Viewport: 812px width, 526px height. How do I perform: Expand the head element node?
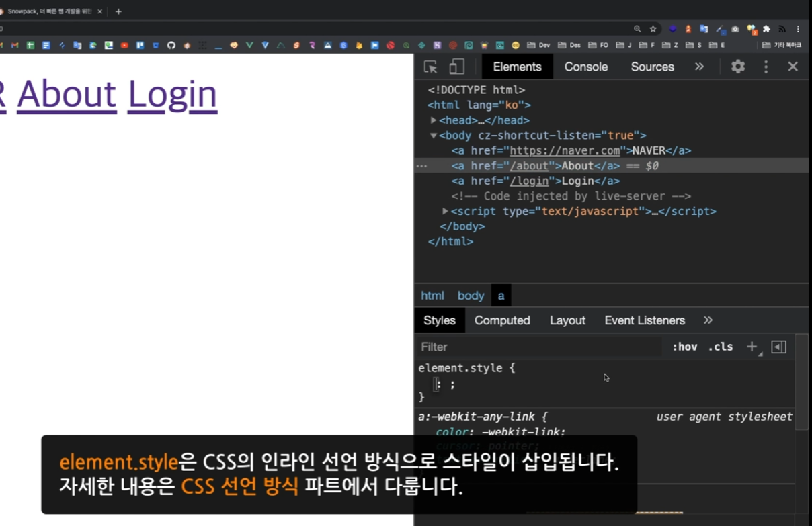pos(434,120)
